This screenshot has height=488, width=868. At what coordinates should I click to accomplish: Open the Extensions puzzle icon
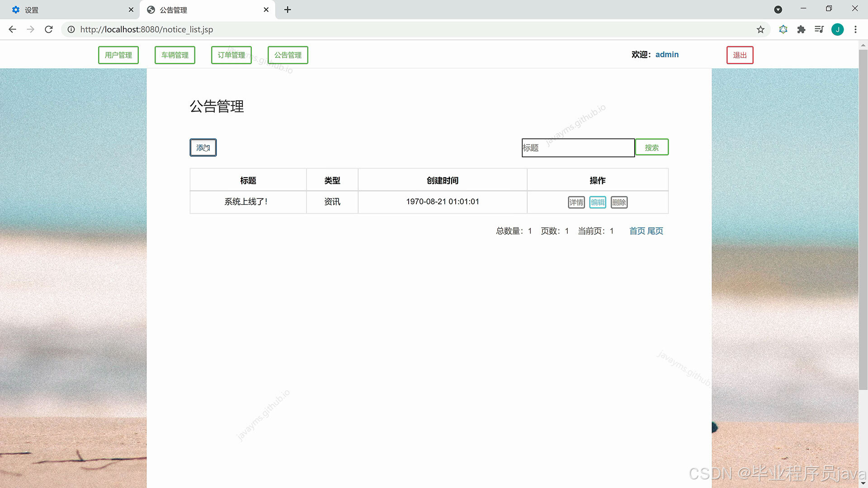coord(801,29)
